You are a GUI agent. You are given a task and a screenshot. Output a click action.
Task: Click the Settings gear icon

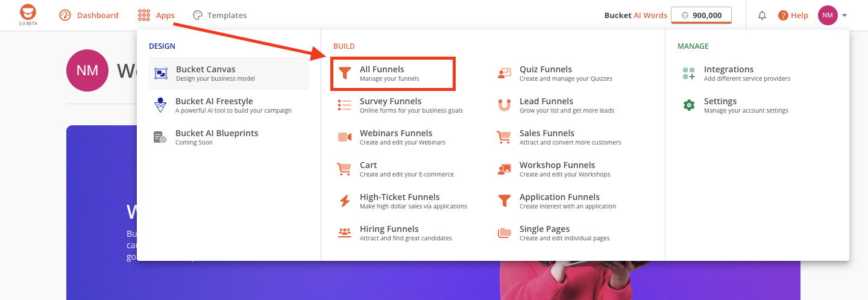tap(689, 105)
